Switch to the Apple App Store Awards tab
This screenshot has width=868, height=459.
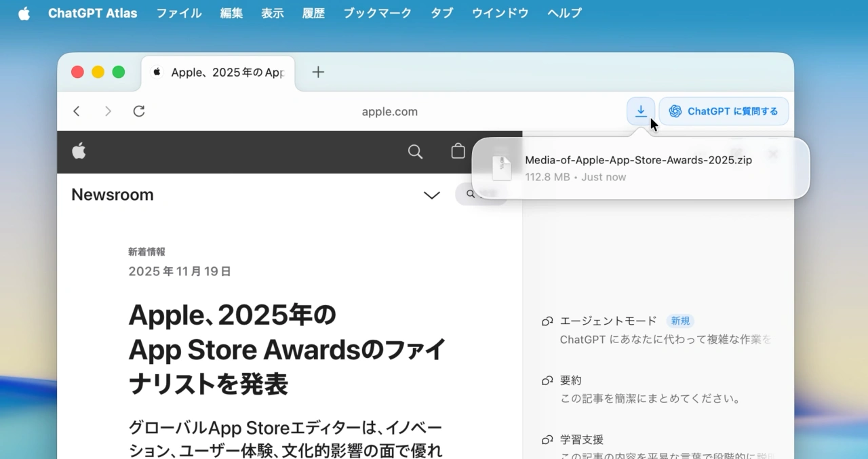coord(217,72)
